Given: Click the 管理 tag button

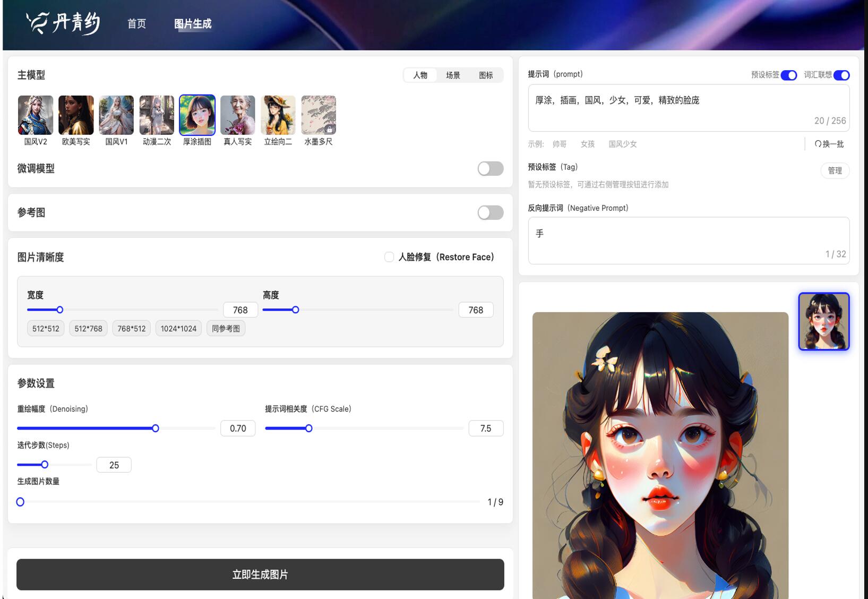Looking at the screenshot, I should [835, 170].
